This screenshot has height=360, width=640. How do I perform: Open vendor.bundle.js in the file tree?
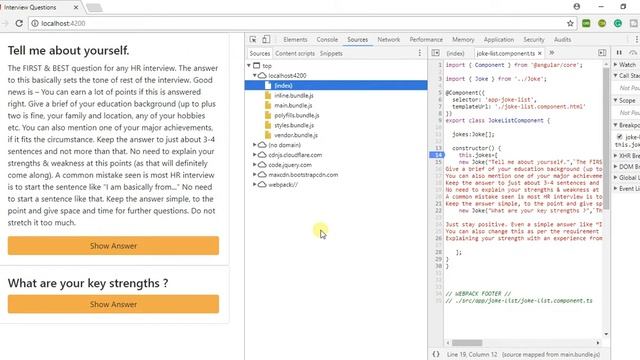[x=296, y=135]
